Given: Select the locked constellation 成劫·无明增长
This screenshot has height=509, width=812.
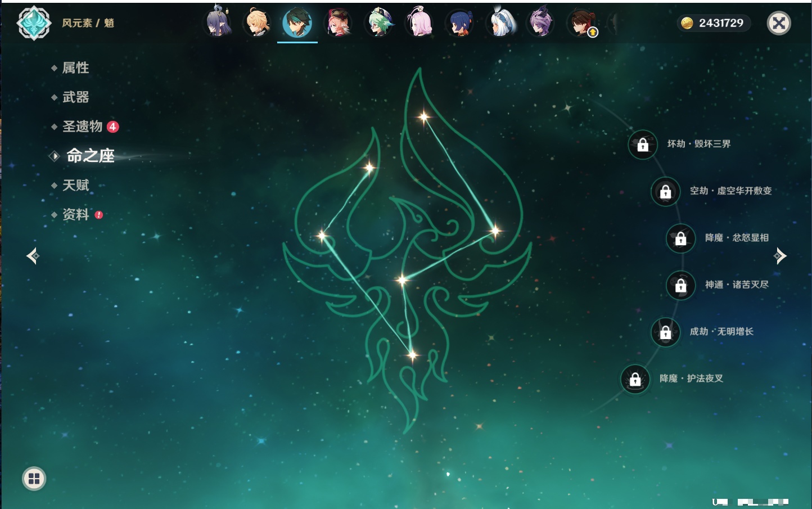Looking at the screenshot, I should tap(666, 332).
